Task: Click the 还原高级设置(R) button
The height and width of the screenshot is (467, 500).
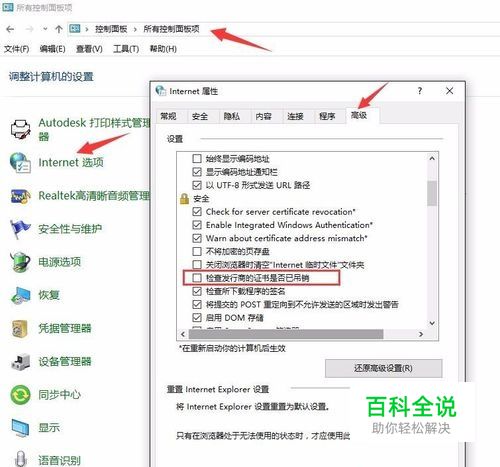Action: pos(384,368)
